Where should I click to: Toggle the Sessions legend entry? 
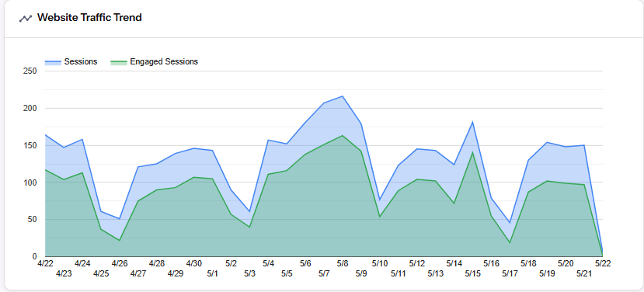71,61
